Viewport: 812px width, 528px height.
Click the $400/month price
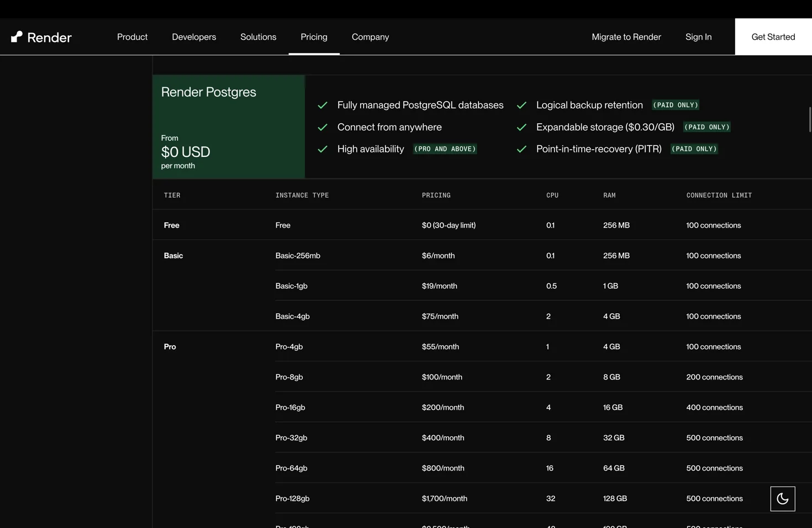pyautogui.click(x=443, y=438)
